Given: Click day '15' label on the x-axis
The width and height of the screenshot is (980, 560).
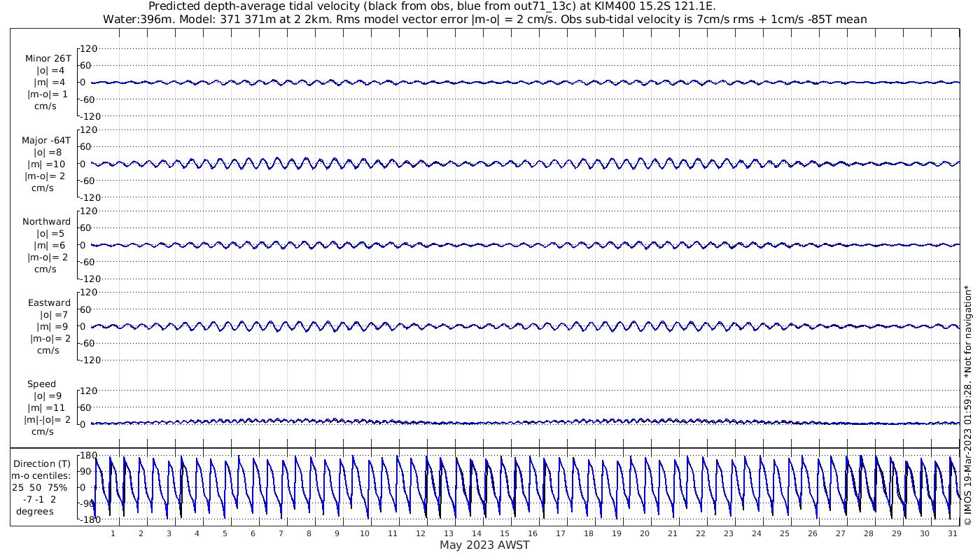Looking at the screenshot, I should pyautogui.click(x=505, y=533).
